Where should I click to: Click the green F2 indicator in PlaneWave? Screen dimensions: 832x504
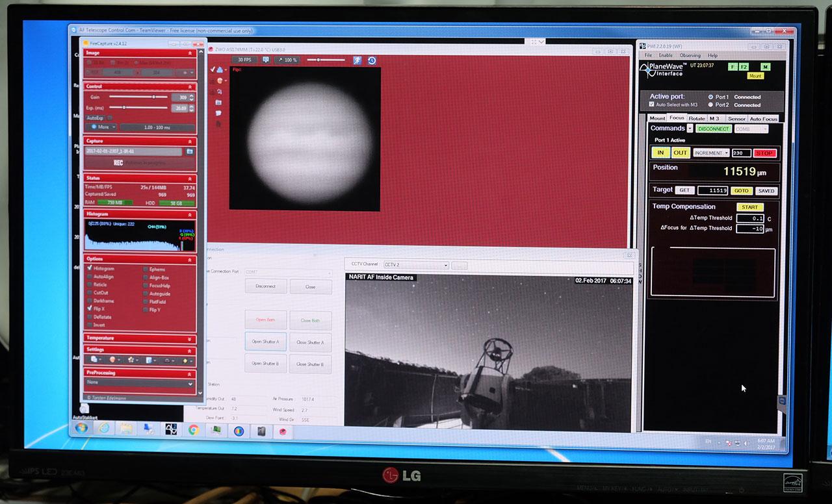[744, 67]
